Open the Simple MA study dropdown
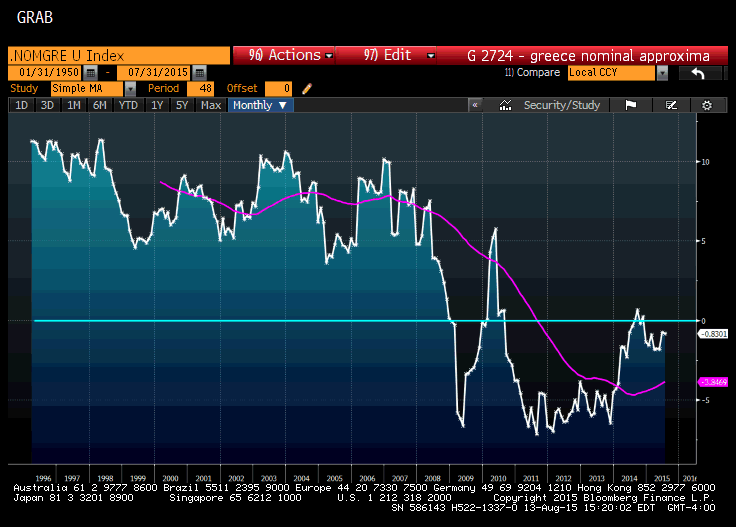Screen dimensions: 736x527 coord(130,89)
